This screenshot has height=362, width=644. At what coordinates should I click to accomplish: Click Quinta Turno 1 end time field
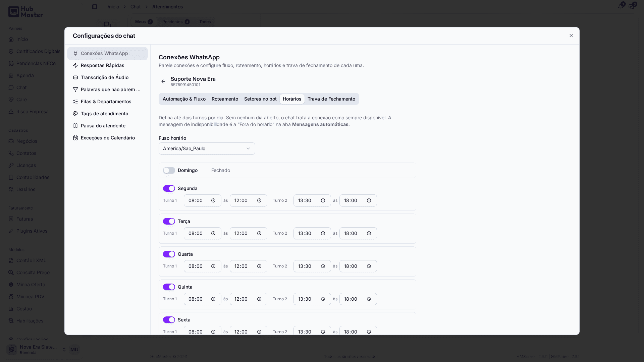coord(249,299)
